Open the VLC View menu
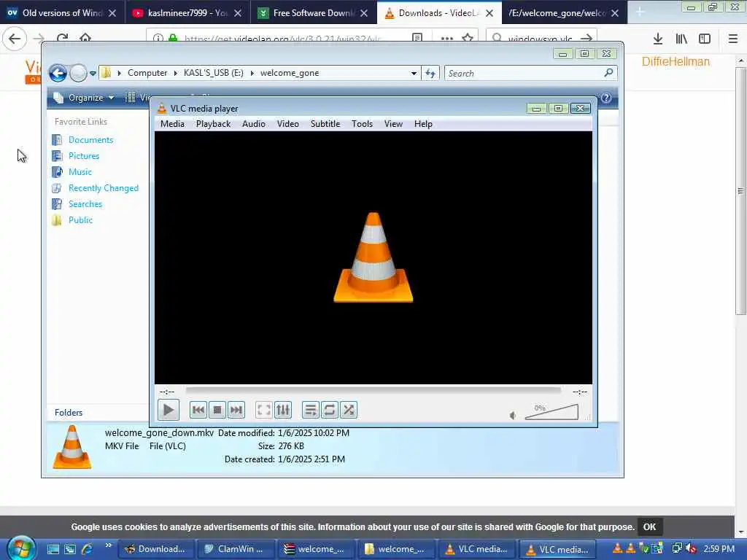 [393, 124]
